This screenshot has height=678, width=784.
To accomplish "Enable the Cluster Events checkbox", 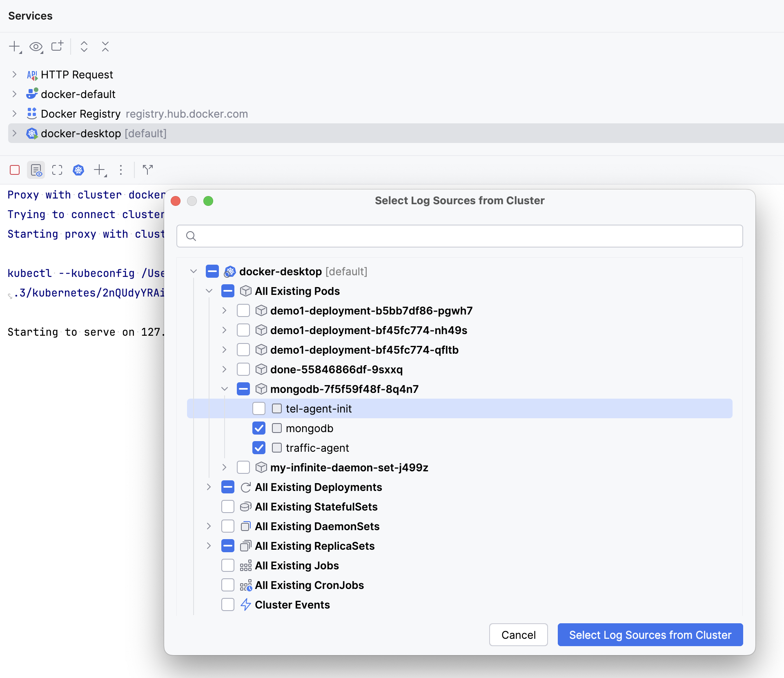I will tap(228, 604).
